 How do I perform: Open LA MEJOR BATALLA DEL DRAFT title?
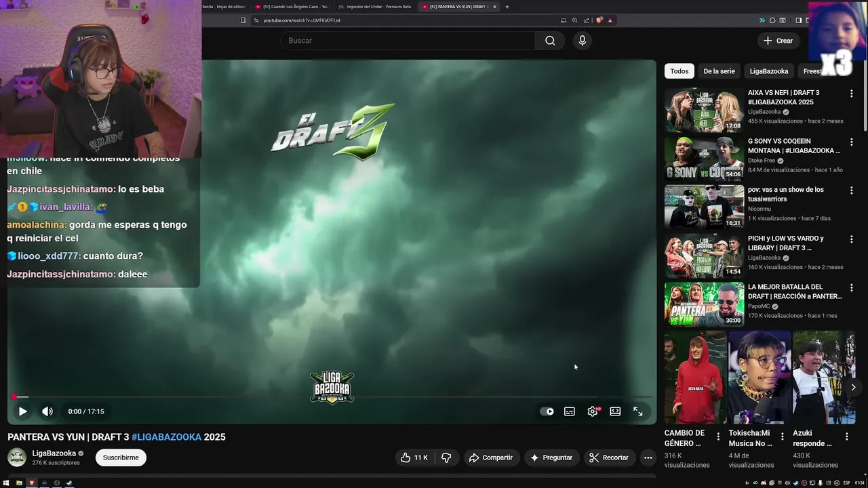[795, 291]
